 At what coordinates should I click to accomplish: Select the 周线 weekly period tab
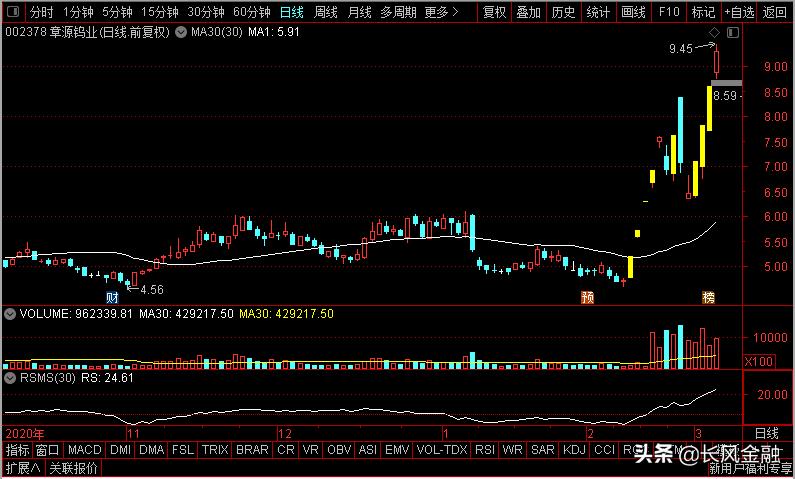326,12
